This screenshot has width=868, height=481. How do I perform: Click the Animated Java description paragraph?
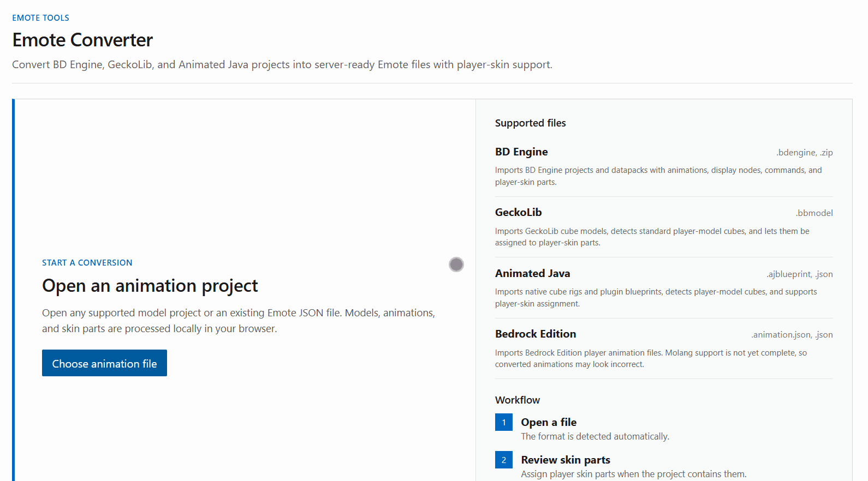point(656,298)
